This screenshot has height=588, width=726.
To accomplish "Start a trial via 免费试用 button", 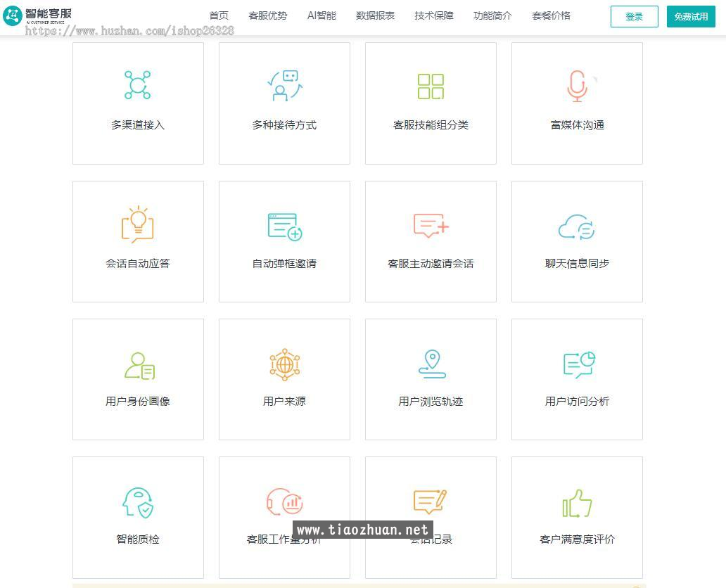I will (690, 17).
